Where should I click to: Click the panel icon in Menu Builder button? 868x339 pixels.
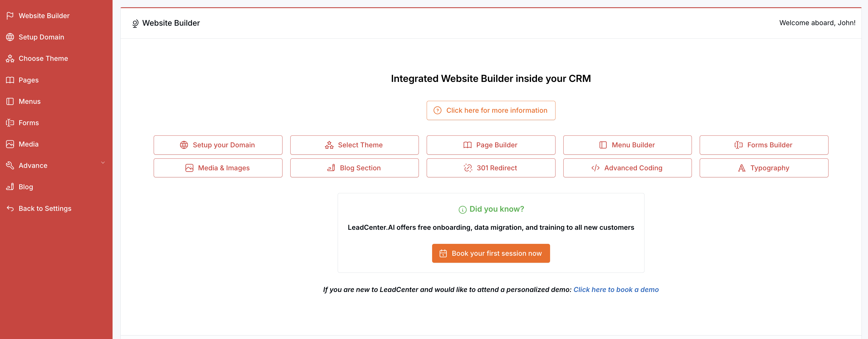(603, 145)
